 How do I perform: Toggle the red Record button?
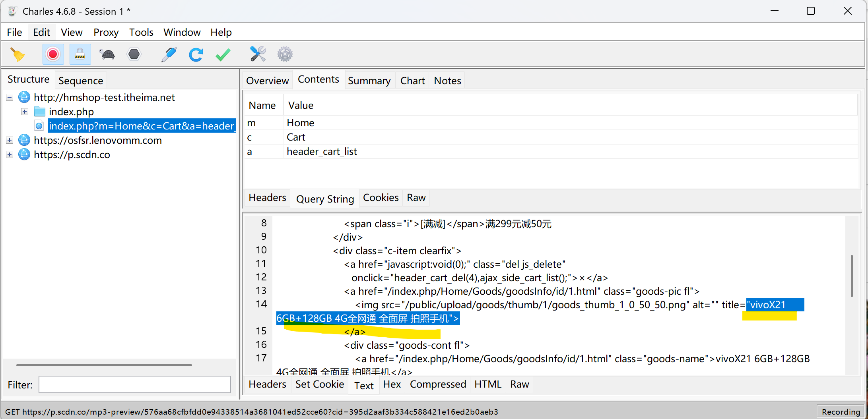tap(53, 54)
